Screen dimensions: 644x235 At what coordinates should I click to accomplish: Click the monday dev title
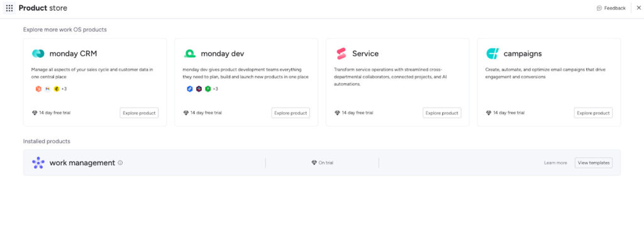coord(223,54)
